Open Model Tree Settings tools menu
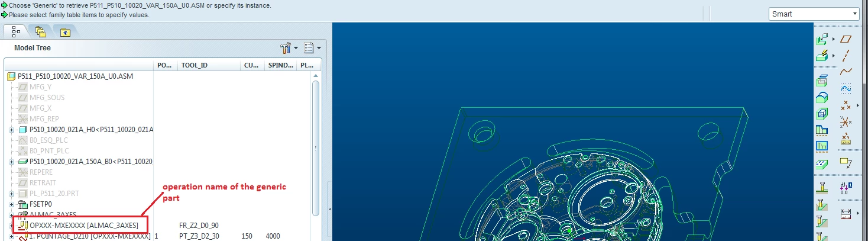The height and width of the screenshot is (241, 868). click(x=289, y=48)
